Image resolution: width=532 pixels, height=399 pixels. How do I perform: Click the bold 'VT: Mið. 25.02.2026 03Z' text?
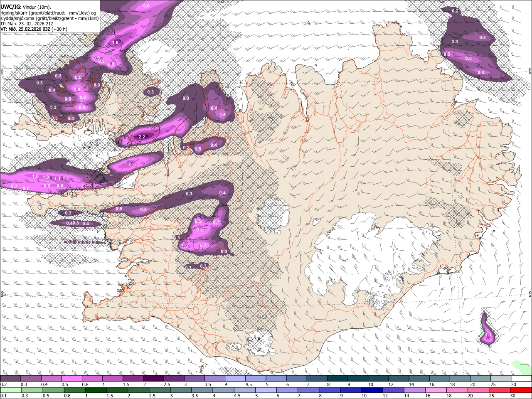coord(26,29)
